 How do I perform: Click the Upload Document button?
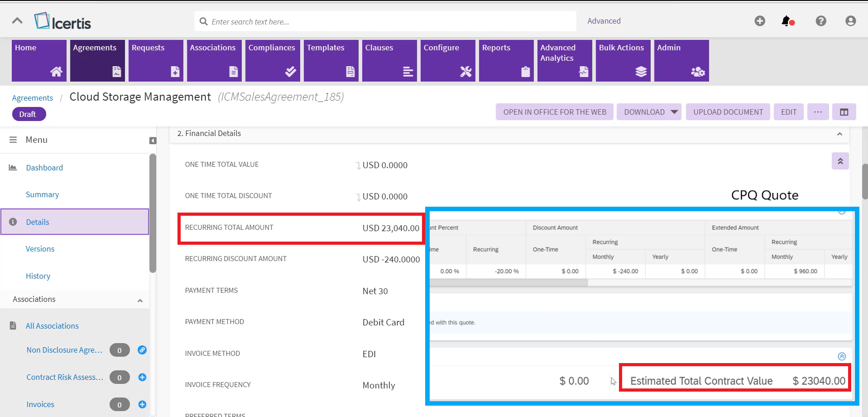pyautogui.click(x=728, y=112)
